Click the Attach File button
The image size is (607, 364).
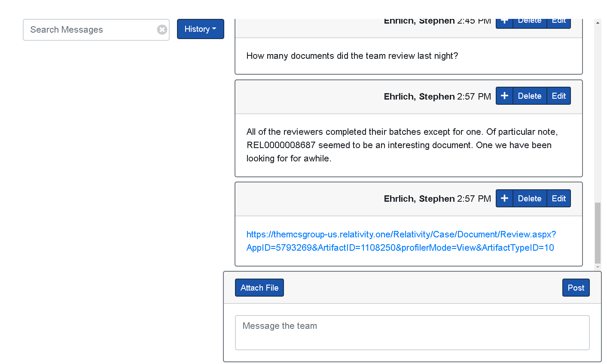259,288
